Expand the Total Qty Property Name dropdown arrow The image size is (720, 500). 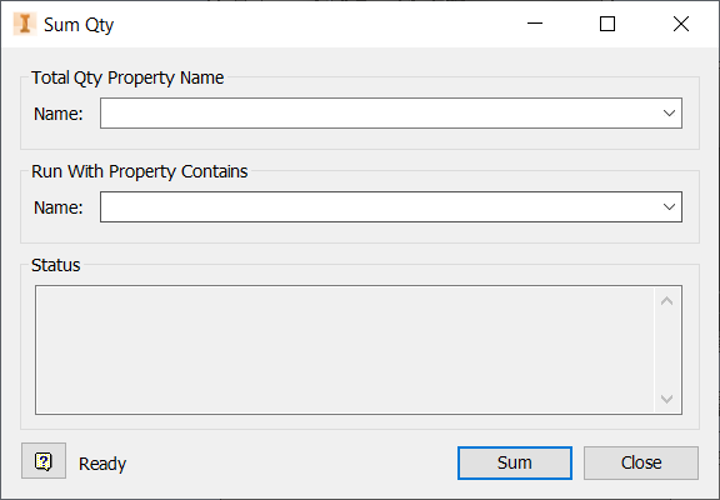tap(670, 114)
